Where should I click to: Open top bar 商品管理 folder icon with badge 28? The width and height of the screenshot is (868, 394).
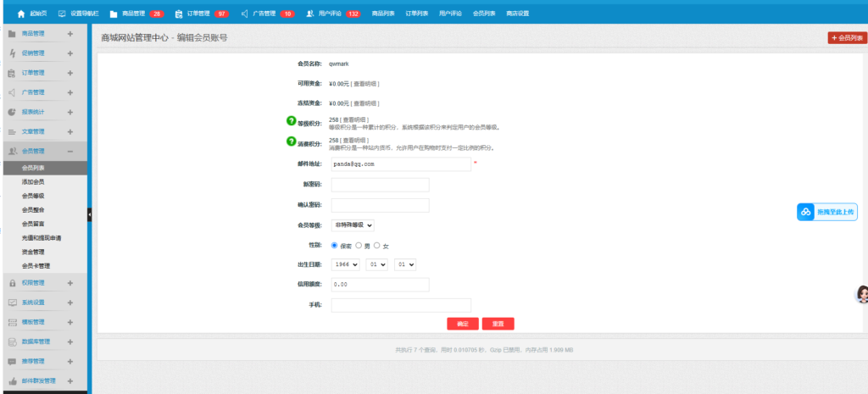pos(114,14)
